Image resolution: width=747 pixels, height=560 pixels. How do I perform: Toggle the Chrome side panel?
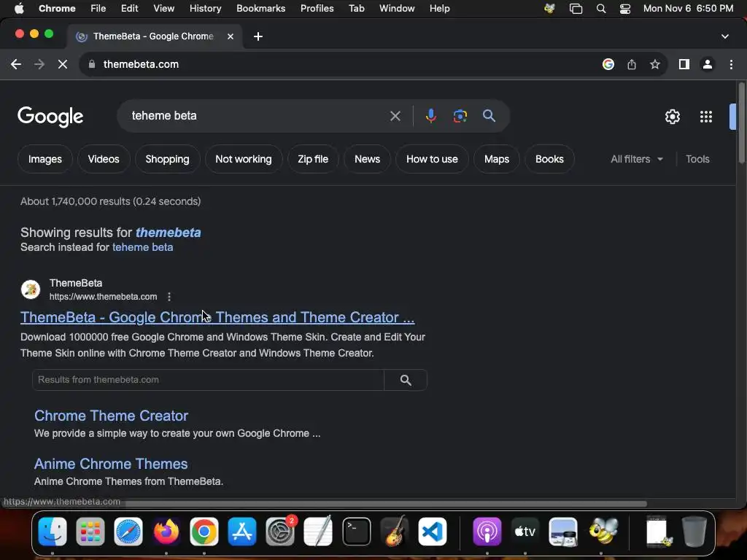684,64
